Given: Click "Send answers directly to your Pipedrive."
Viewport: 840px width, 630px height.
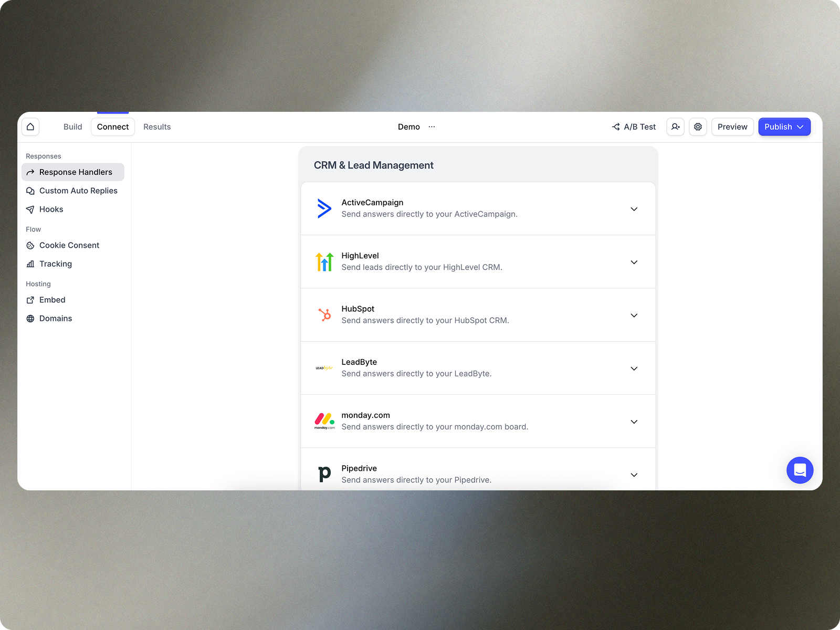Looking at the screenshot, I should (416, 480).
